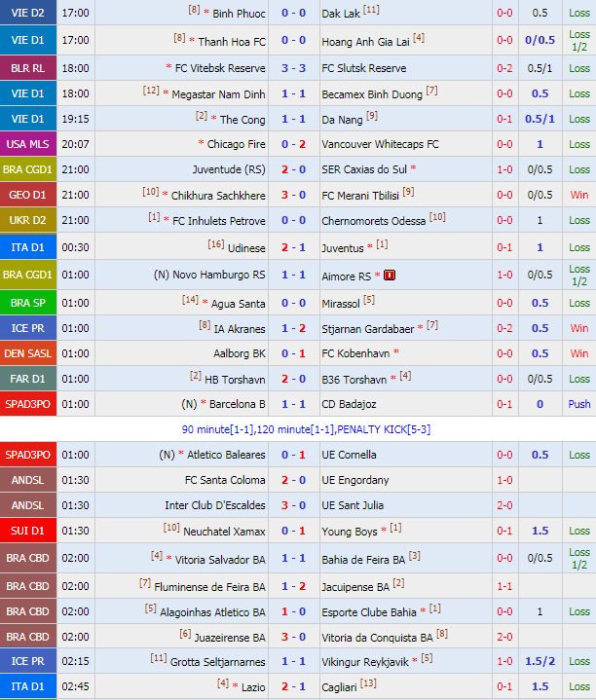Screen dimensions: 596x700
Task: Open Inter Club D'Escaldes team page
Action: point(215,505)
